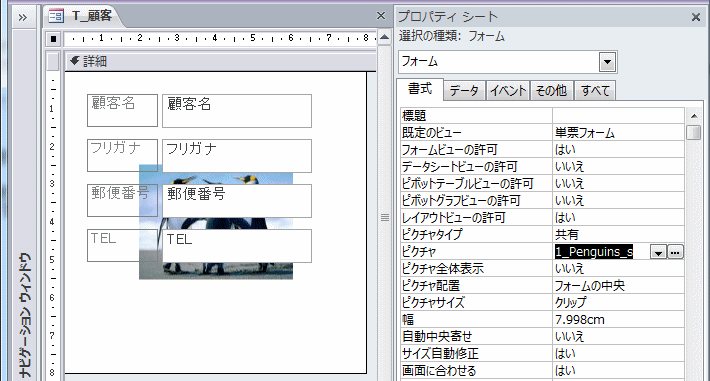710x381 pixels.
Task: Select the ピボットテーブルビューの許可 value
Action: [x=618, y=184]
